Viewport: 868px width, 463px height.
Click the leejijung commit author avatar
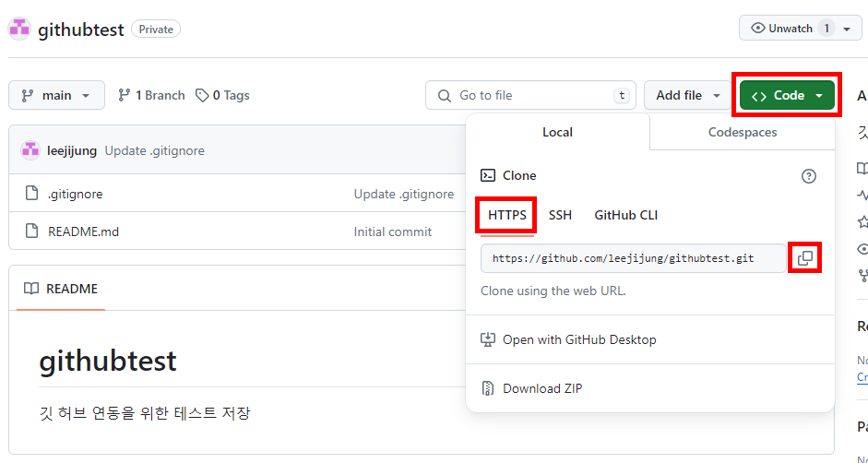point(30,150)
